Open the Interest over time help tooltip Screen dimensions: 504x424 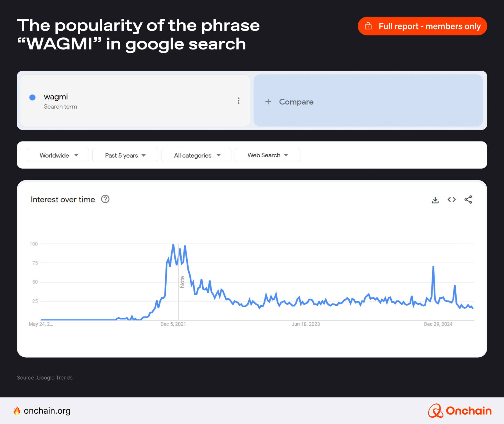pyautogui.click(x=105, y=199)
